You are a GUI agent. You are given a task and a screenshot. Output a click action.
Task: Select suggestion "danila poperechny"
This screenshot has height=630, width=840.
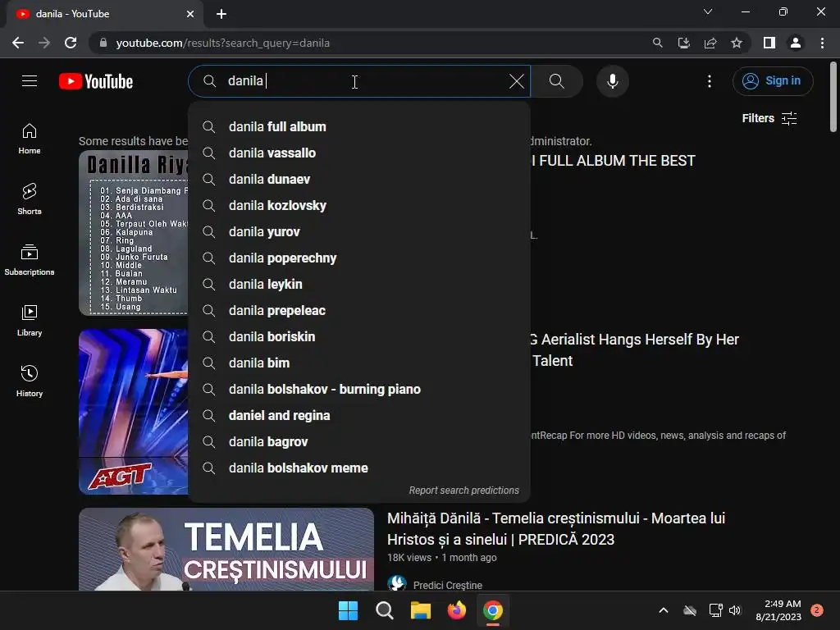pyautogui.click(x=359, y=258)
